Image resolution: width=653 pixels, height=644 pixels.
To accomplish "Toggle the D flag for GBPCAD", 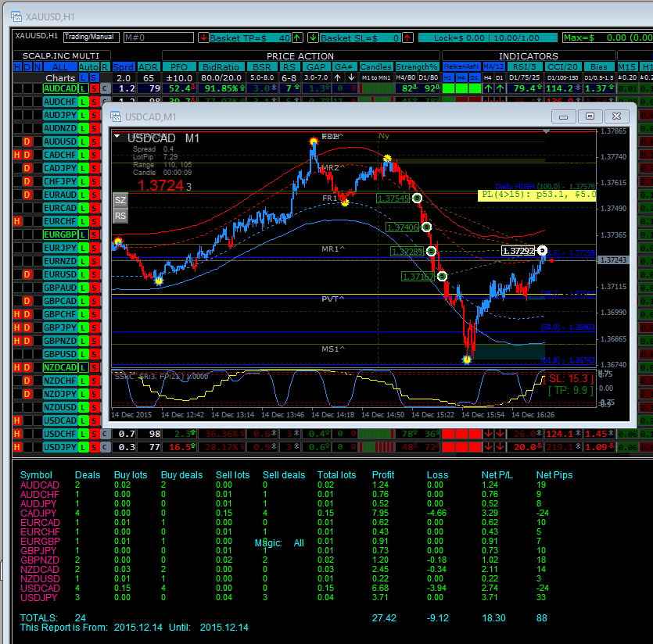I will coord(27,302).
